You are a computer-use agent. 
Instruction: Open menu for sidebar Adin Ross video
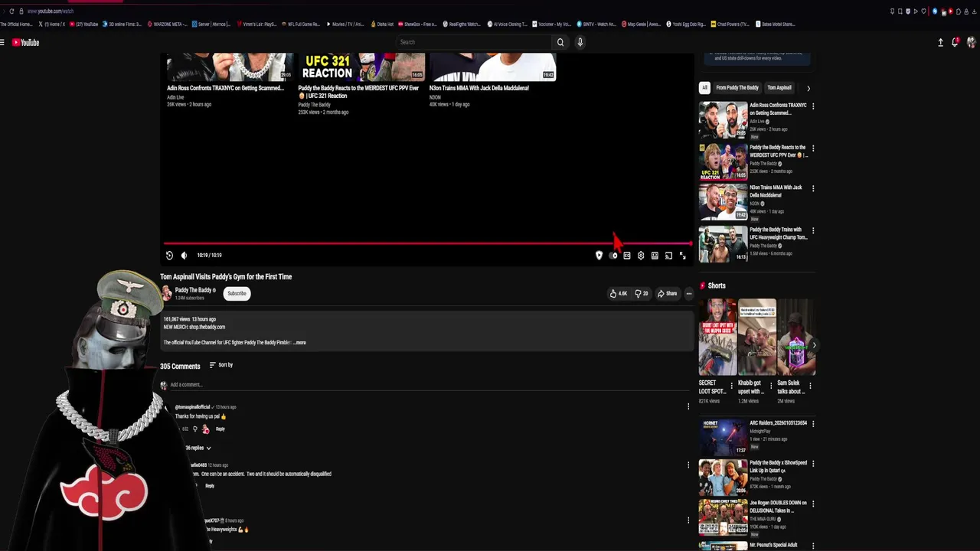(x=813, y=106)
